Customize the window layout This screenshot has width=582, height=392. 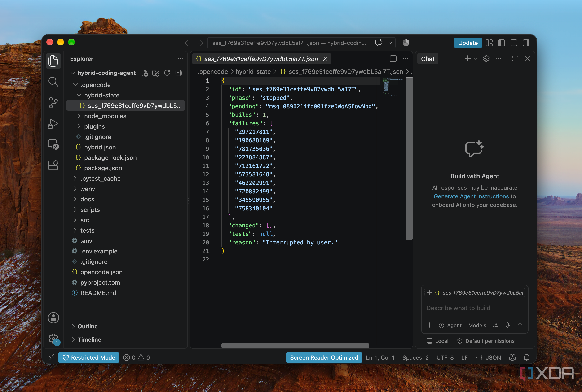[489, 43]
